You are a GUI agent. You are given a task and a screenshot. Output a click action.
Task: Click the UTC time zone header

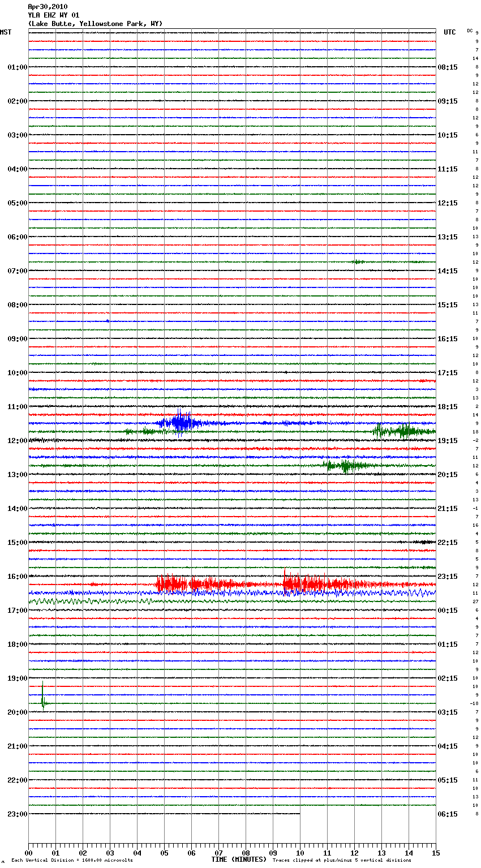click(x=450, y=32)
